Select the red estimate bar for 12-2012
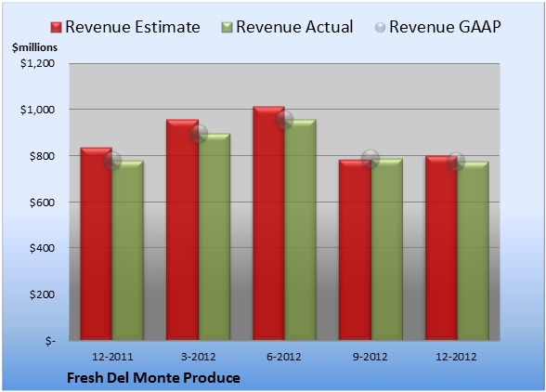546x392 pixels. (x=441, y=248)
